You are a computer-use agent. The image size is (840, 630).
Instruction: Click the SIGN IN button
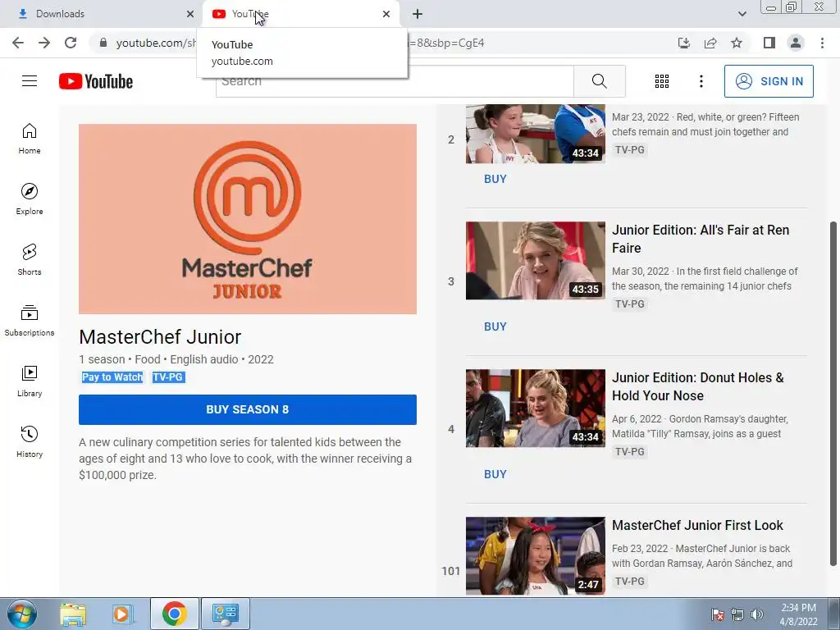coord(769,81)
